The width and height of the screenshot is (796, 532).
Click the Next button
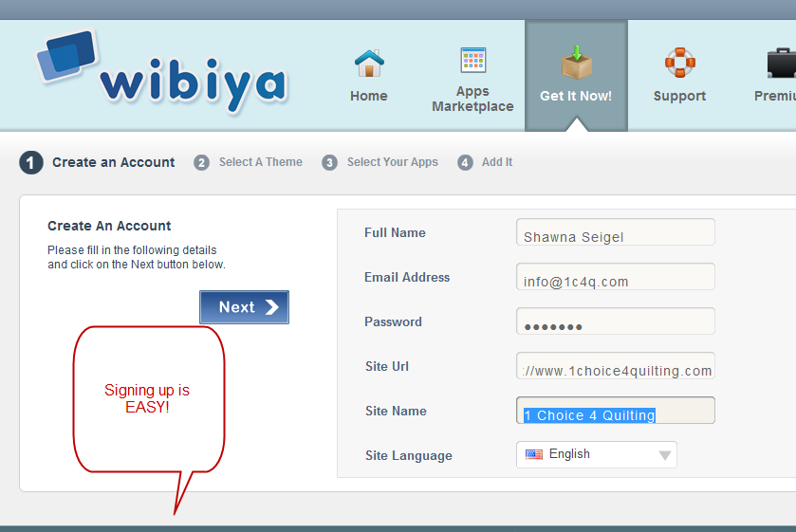244,307
